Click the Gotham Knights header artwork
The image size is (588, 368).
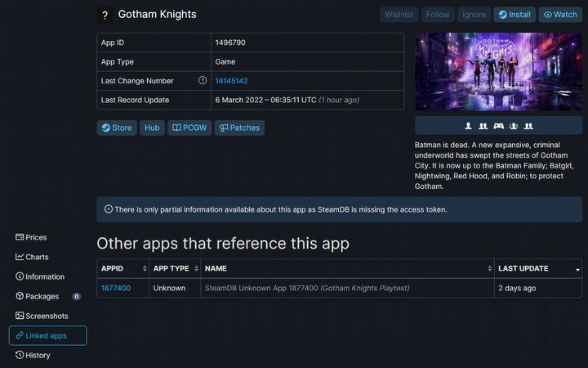498,71
